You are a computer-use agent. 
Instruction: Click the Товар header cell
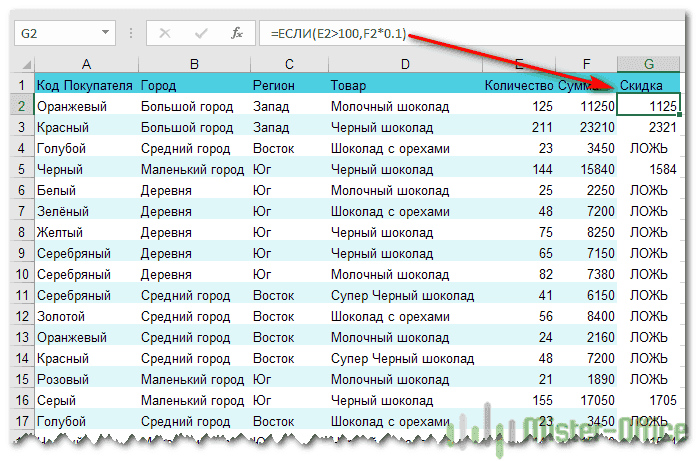coord(404,85)
